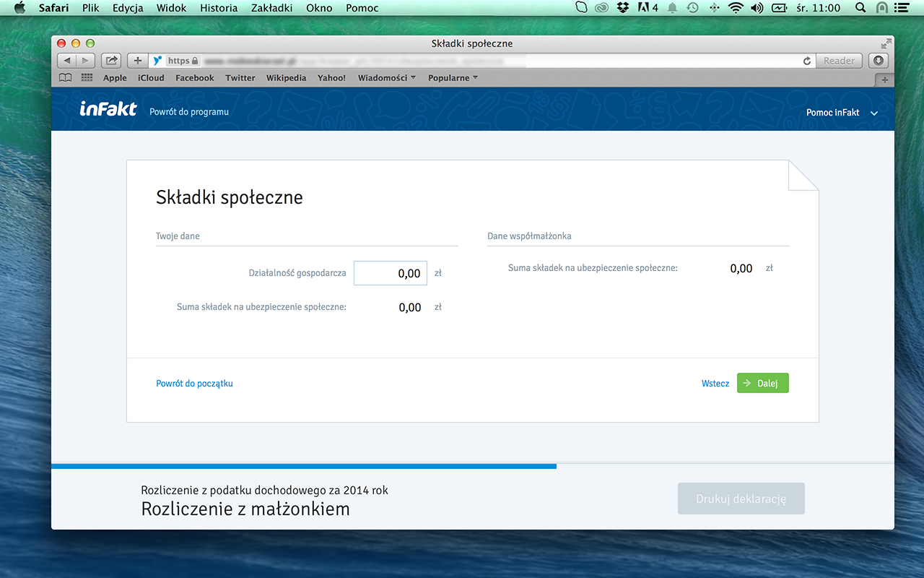Click the add bookmark plus button
Screen dimensions: 924x578
pyautogui.click(x=138, y=61)
